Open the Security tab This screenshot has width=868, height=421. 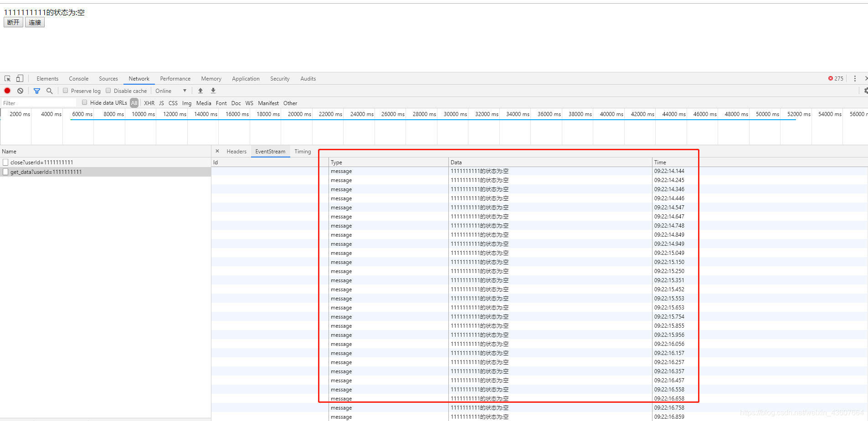click(x=280, y=79)
